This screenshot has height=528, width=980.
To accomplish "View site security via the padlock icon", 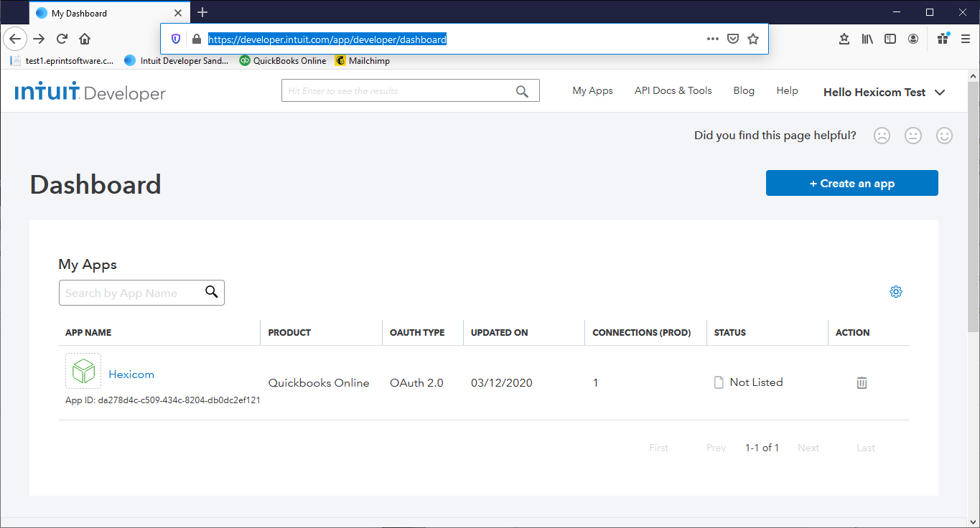I will [x=196, y=39].
